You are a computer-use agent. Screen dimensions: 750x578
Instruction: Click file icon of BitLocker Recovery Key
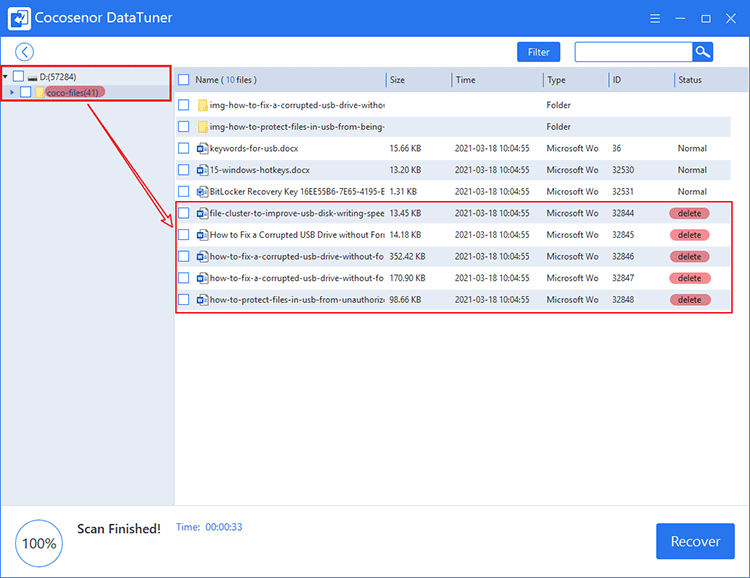pyautogui.click(x=202, y=191)
